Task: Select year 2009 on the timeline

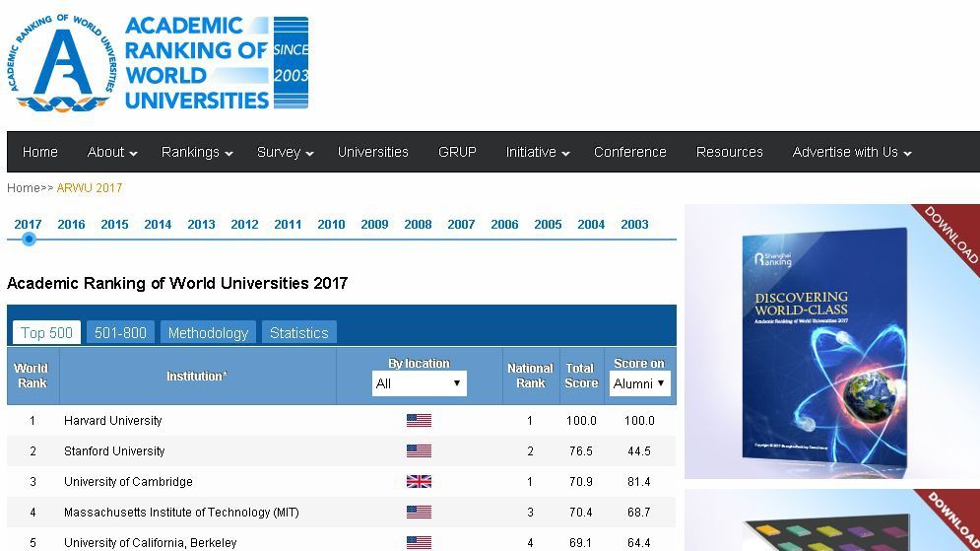Action: click(x=374, y=224)
